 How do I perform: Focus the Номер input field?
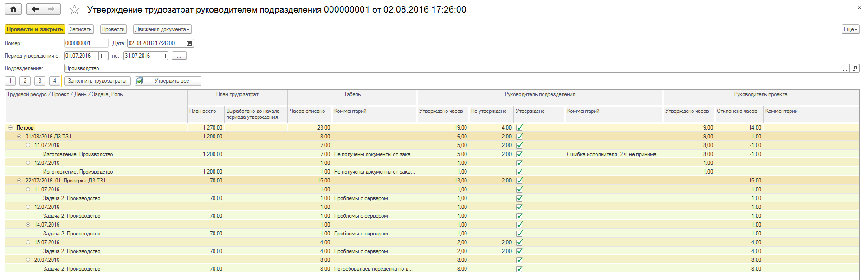tap(86, 43)
